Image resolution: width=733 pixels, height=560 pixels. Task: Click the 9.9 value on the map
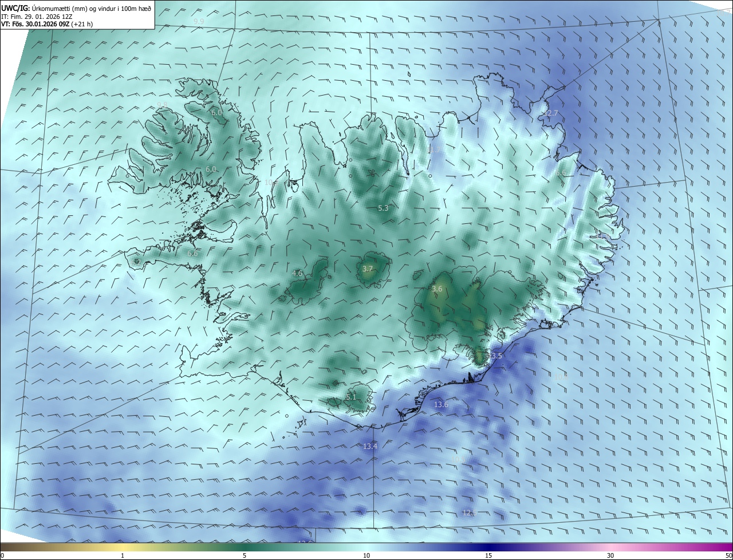pos(199,22)
